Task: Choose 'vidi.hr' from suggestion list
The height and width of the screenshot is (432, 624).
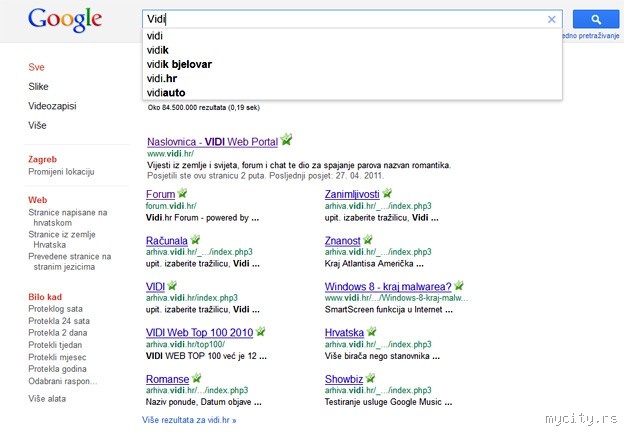Action: point(162,78)
